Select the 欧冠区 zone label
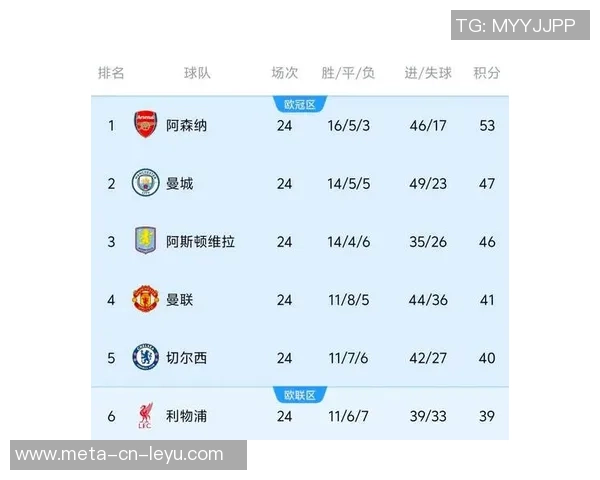 click(300, 104)
